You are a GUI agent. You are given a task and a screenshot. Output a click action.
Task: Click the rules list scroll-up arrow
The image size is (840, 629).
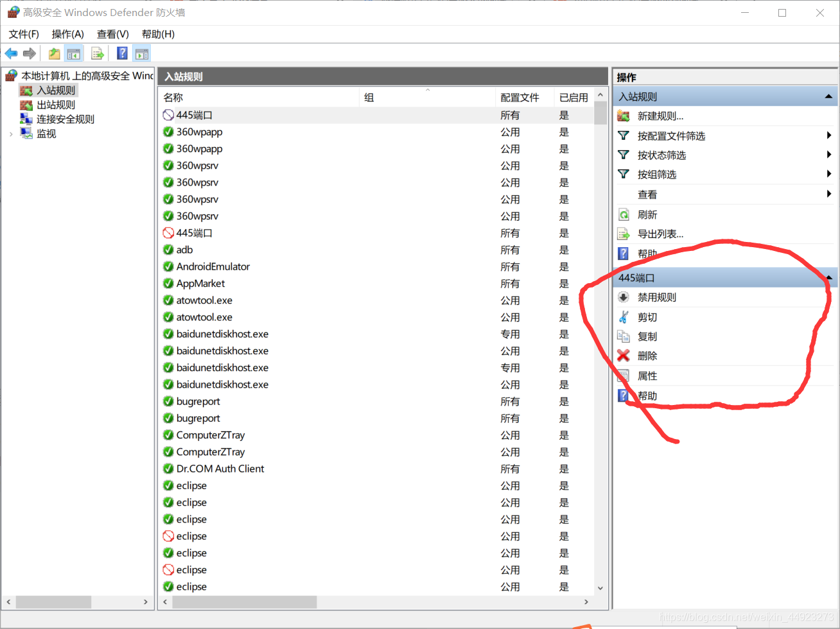(600, 95)
